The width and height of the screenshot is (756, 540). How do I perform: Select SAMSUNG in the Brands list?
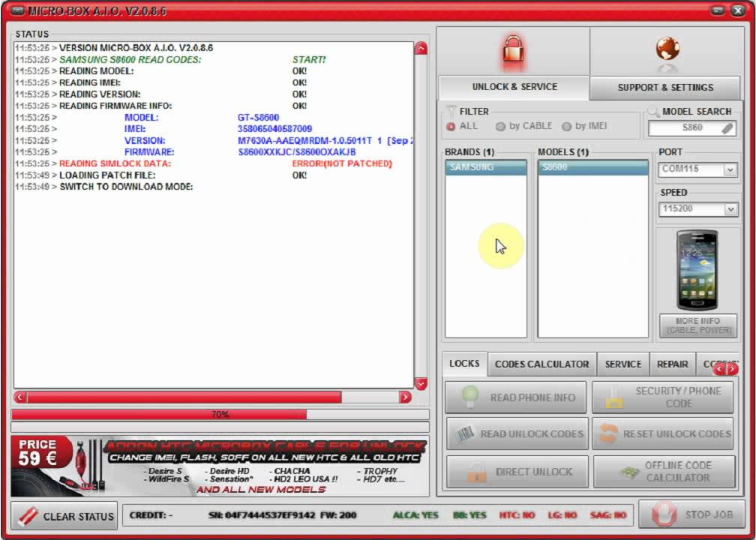pos(486,167)
